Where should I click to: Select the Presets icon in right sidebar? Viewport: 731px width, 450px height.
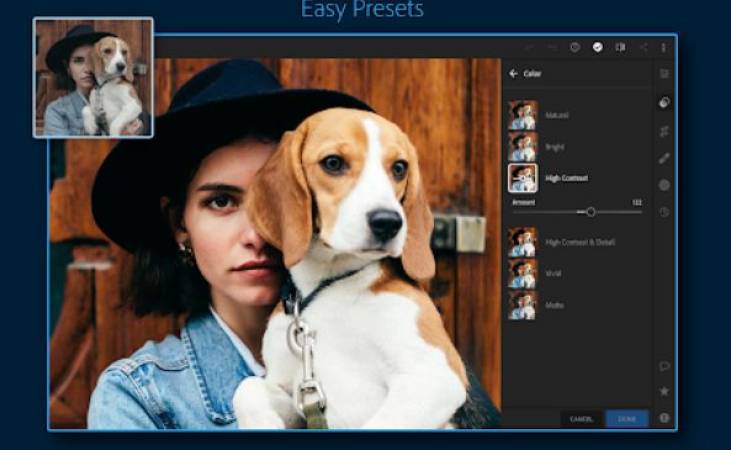pyautogui.click(x=664, y=102)
